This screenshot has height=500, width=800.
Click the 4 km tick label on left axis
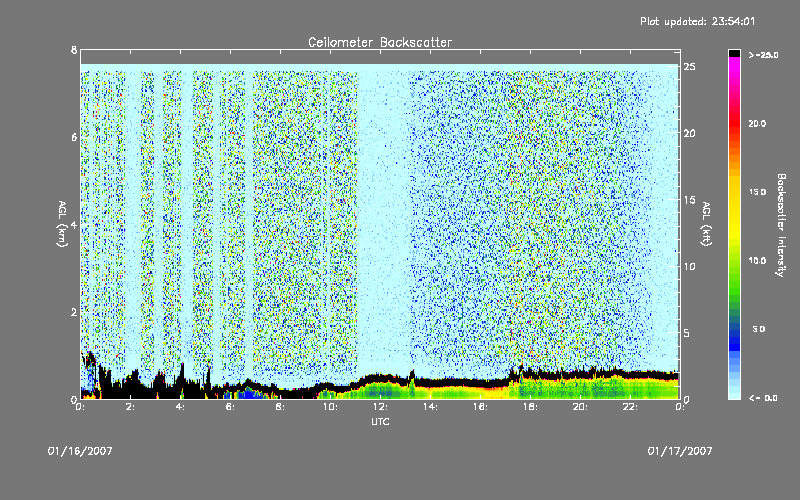[x=74, y=225]
